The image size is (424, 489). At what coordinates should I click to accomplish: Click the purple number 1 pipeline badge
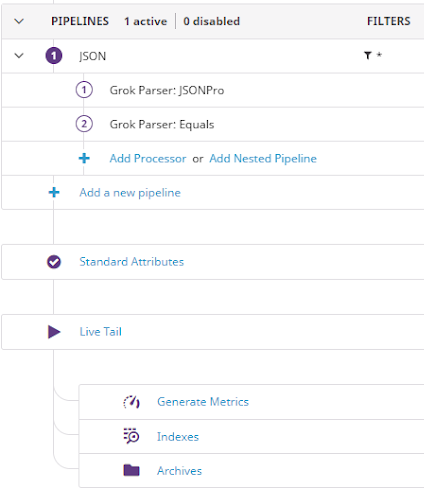click(54, 56)
